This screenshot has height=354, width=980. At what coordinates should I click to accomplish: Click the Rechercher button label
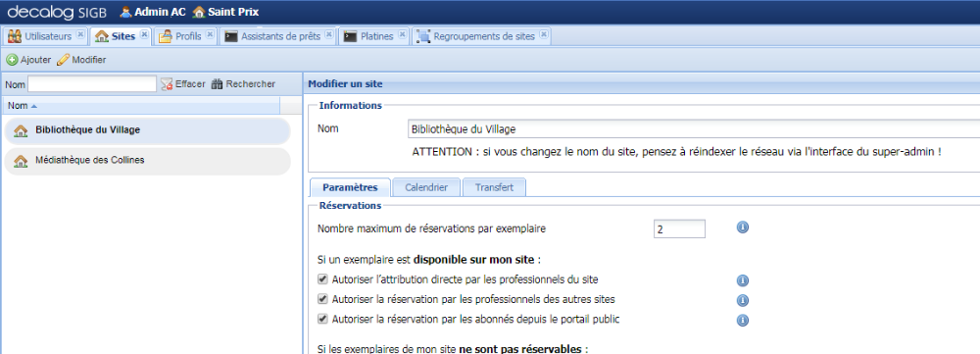(x=251, y=83)
